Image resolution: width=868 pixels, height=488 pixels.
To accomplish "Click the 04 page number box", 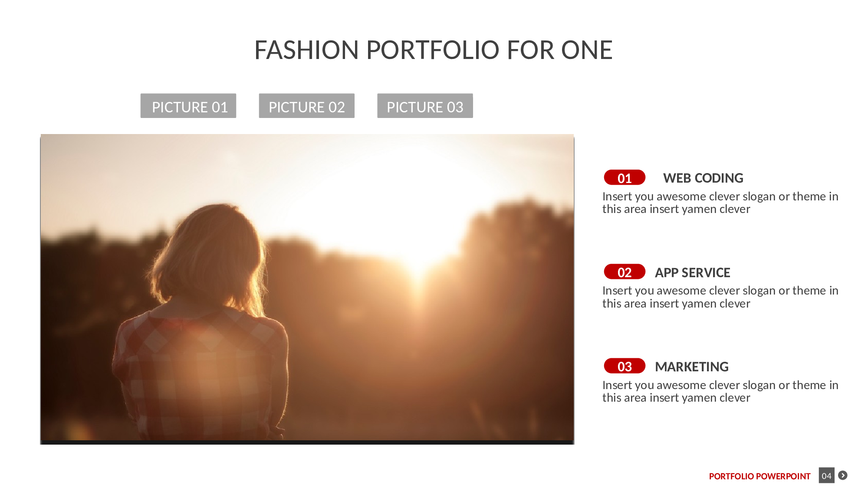I will pyautogui.click(x=826, y=475).
